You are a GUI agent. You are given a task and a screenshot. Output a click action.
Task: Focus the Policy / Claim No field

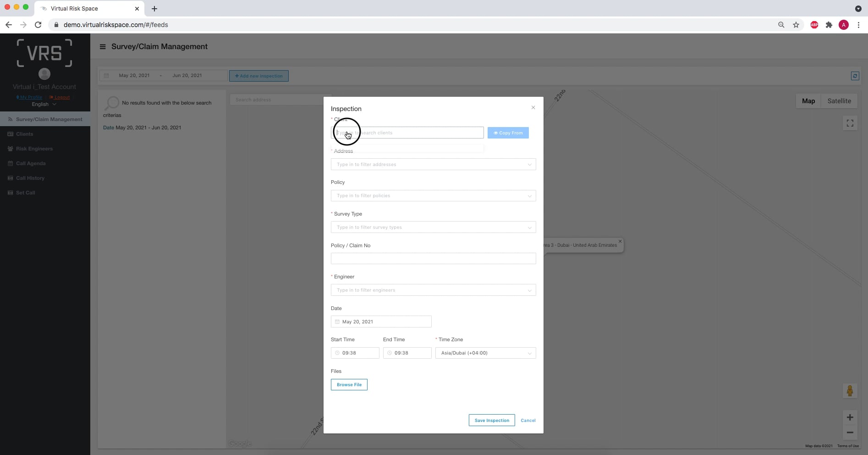click(433, 259)
